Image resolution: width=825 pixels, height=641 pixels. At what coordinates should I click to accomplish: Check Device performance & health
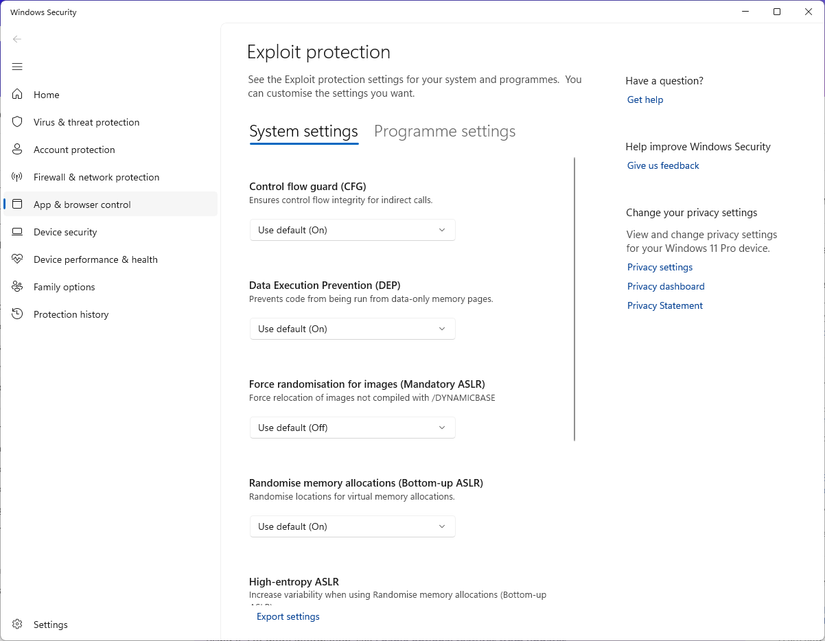[x=96, y=259]
